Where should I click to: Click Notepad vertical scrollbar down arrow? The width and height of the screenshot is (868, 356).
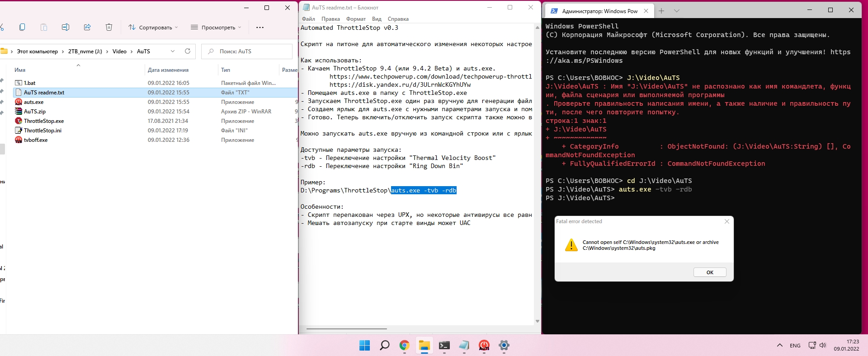click(538, 321)
